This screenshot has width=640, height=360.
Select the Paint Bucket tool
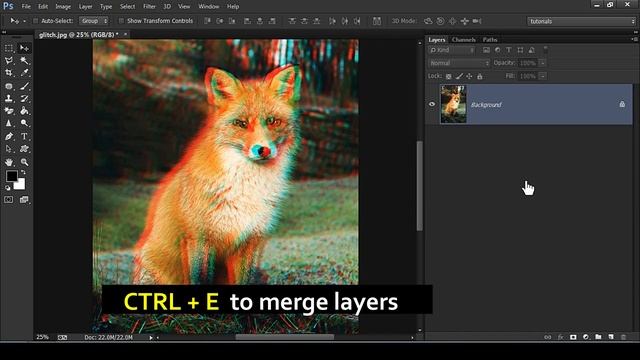pos(24,111)
